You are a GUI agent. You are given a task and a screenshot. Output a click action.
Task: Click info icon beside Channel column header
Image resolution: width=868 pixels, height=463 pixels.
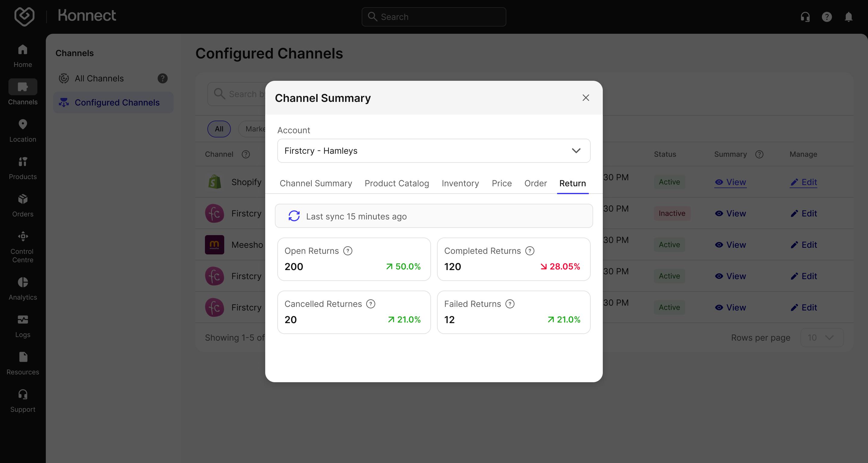click(x=246, y=154)
